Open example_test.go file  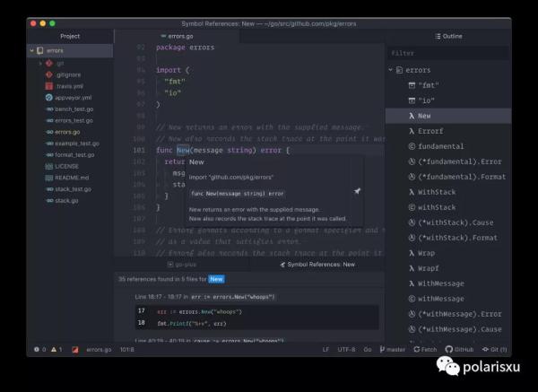(77, 144)
